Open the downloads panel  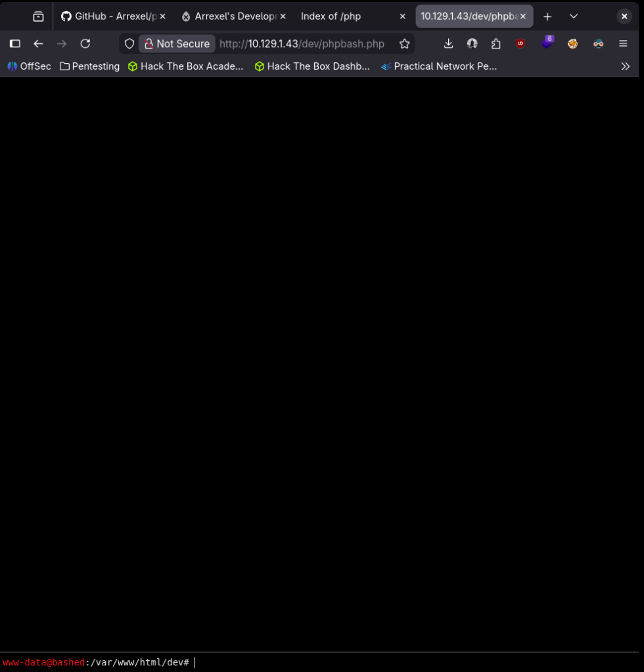tap(448, 44)
